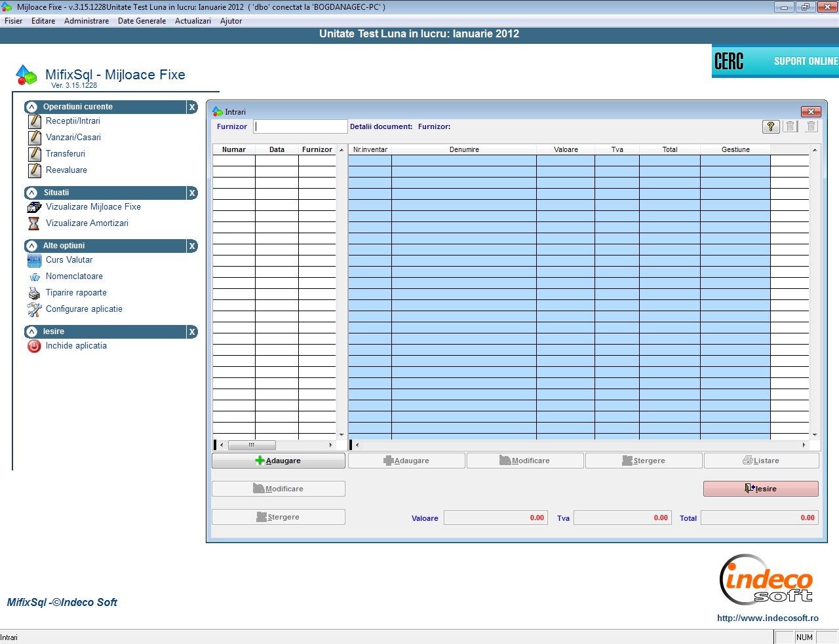Click the Vizualizare Amortizari hourglass icon

(34, 223)
